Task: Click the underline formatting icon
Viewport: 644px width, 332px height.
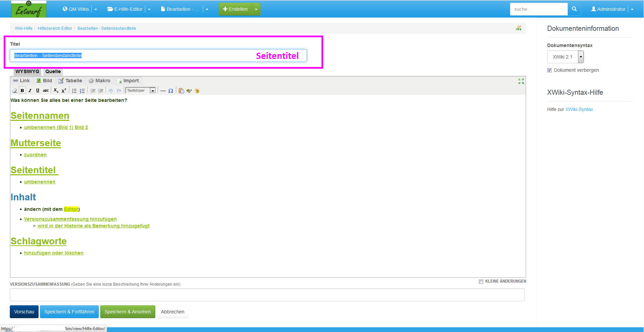Action: tap(38, 91)
